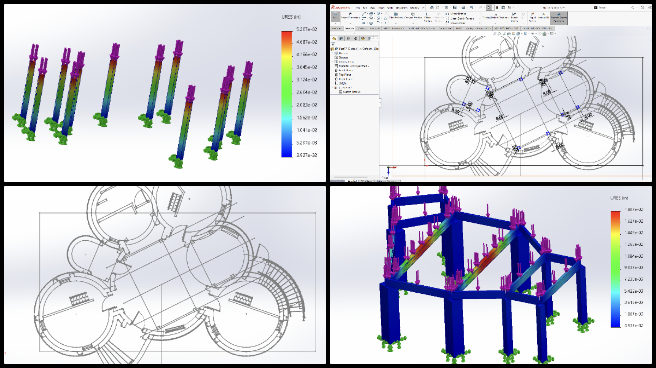Toggle the highlighted Shaded Sketch Contours button
The image size is (656, 368).
559,18
